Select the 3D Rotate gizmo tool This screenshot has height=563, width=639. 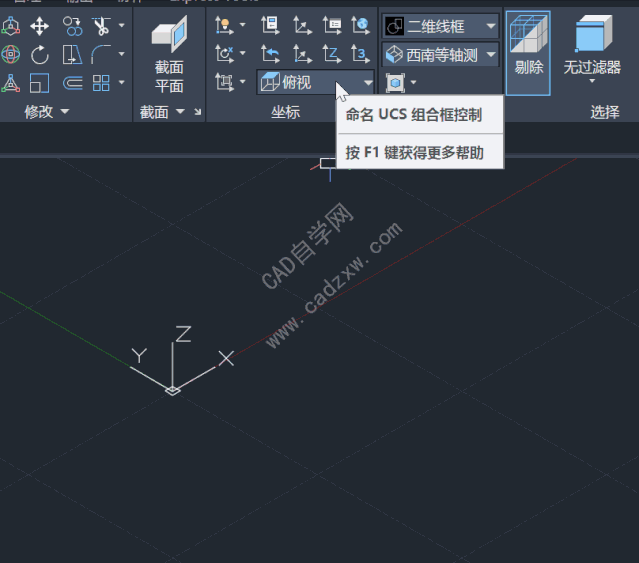[11, 55]
